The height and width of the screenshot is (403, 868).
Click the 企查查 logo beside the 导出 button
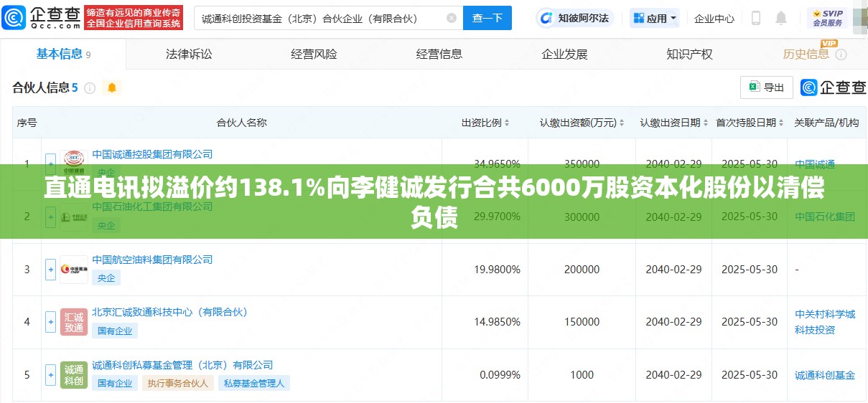click(834, 87)
